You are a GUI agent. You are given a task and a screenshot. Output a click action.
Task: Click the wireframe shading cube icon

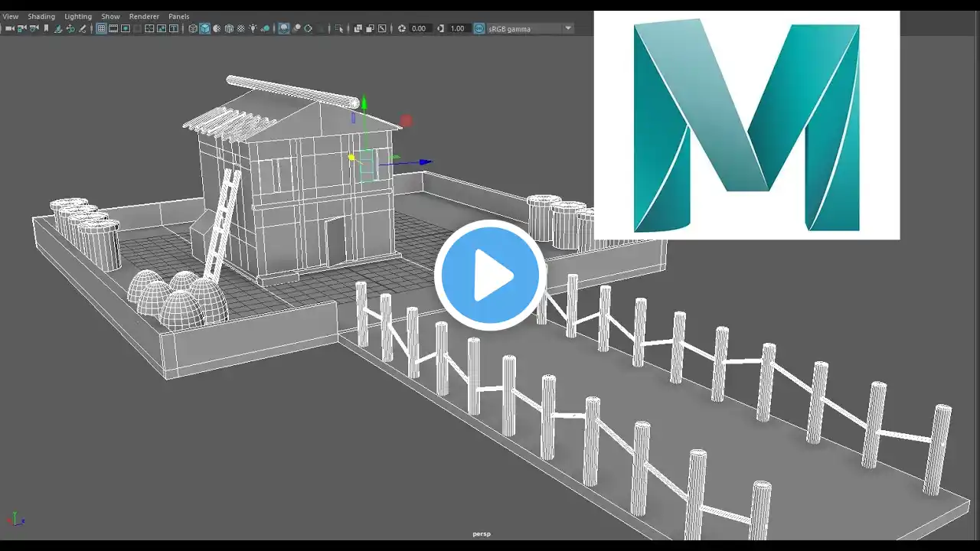coord(193,28)
